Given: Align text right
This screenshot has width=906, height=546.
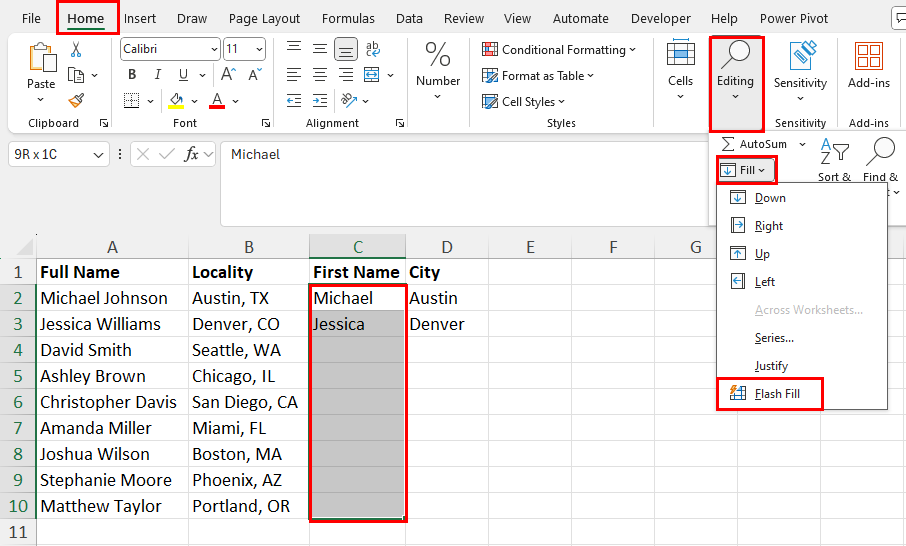Looking at the screenshot, I should [346, 75].
